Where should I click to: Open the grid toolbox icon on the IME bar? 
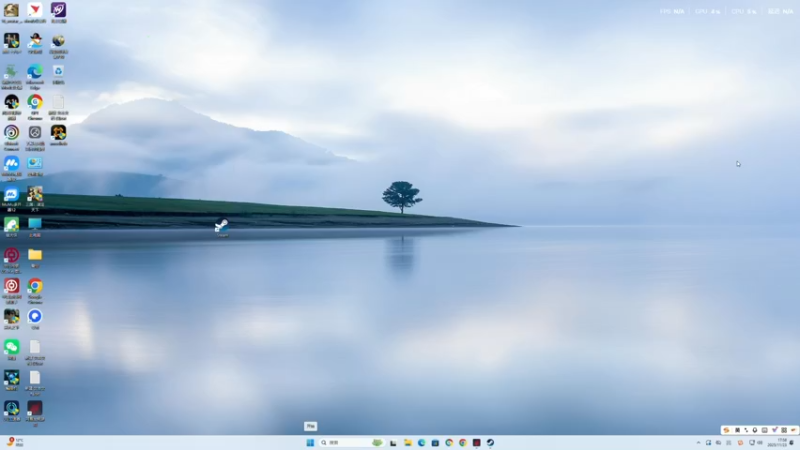point(784,430)
